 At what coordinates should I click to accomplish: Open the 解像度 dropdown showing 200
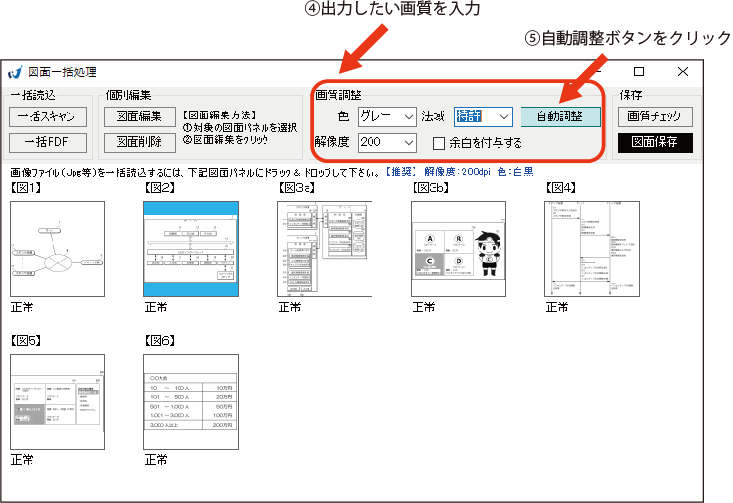point(387,142)
